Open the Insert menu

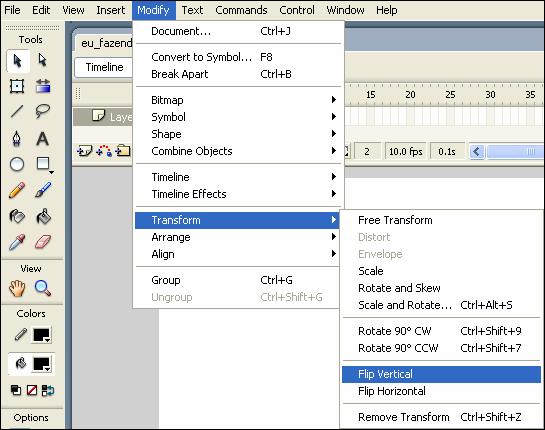[111, 10]
